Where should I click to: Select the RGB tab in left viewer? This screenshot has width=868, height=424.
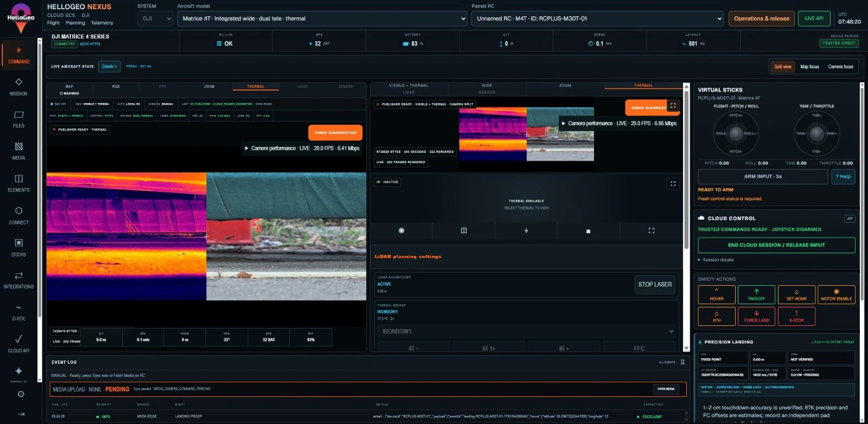click(x=116, y=86)
